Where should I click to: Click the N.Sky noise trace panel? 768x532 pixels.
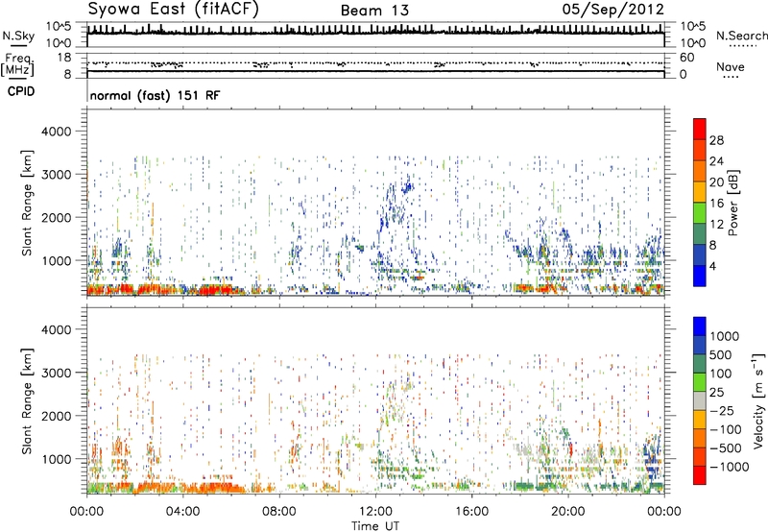pyautogui.click(x=375, y=35)
